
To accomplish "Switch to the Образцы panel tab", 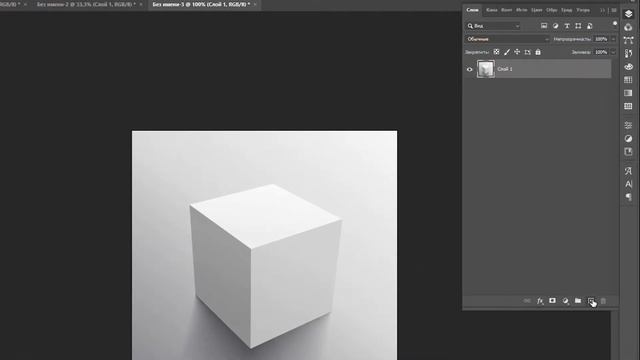I will [551, 10].
